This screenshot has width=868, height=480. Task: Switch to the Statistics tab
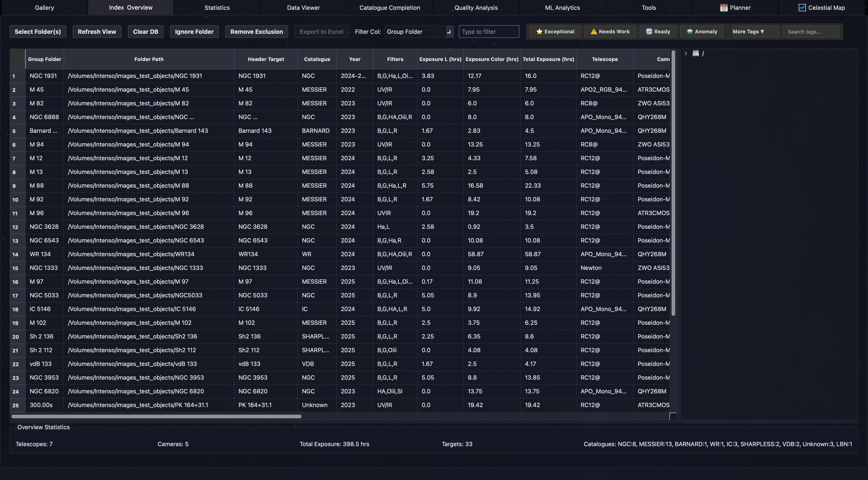click(x=217, y=8)
